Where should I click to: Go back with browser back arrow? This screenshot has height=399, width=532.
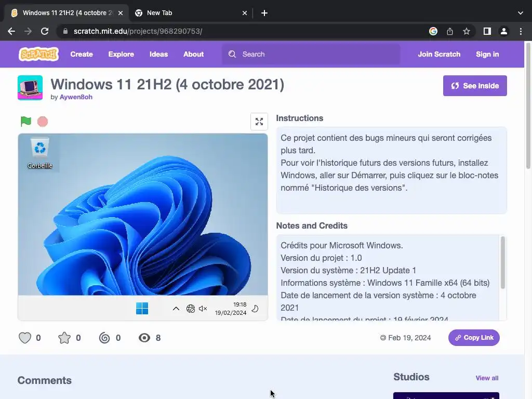point(11,31)
